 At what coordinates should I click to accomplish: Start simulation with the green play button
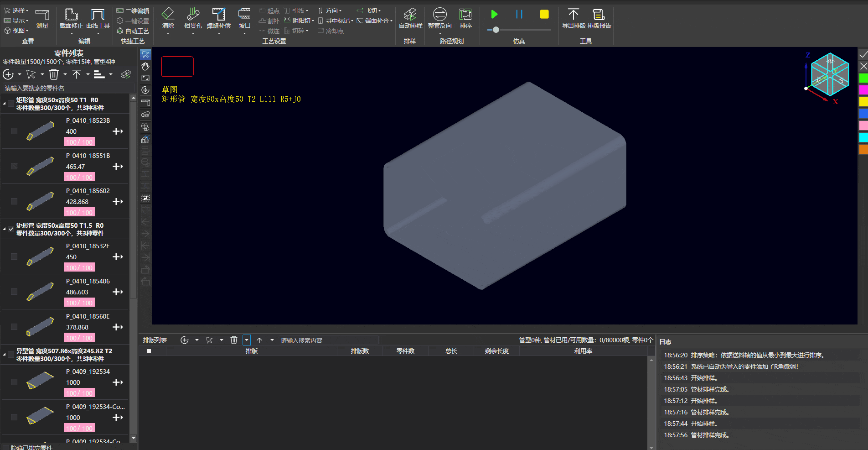(x=494, y=15)
